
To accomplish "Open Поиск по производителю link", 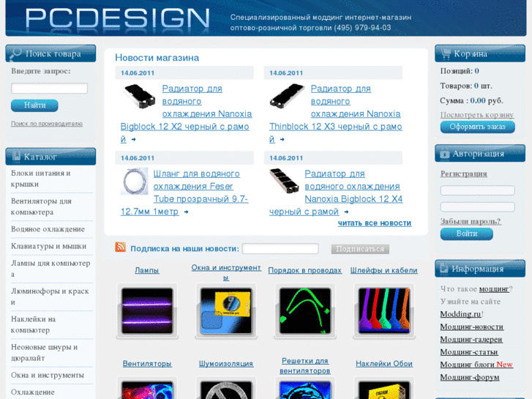I will 47,124.
